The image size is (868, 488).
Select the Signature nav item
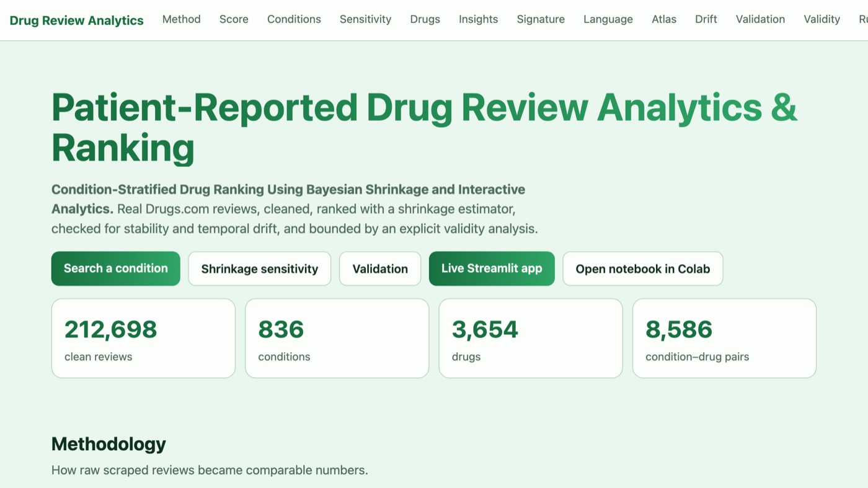[x=541, y=19]
